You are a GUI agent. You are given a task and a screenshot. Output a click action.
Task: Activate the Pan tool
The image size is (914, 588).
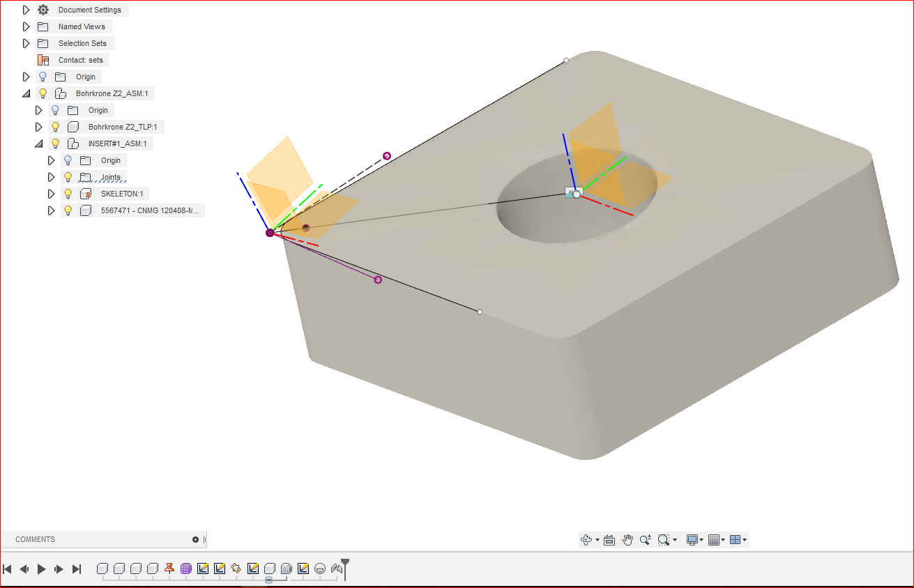click(x=627, y=539)
